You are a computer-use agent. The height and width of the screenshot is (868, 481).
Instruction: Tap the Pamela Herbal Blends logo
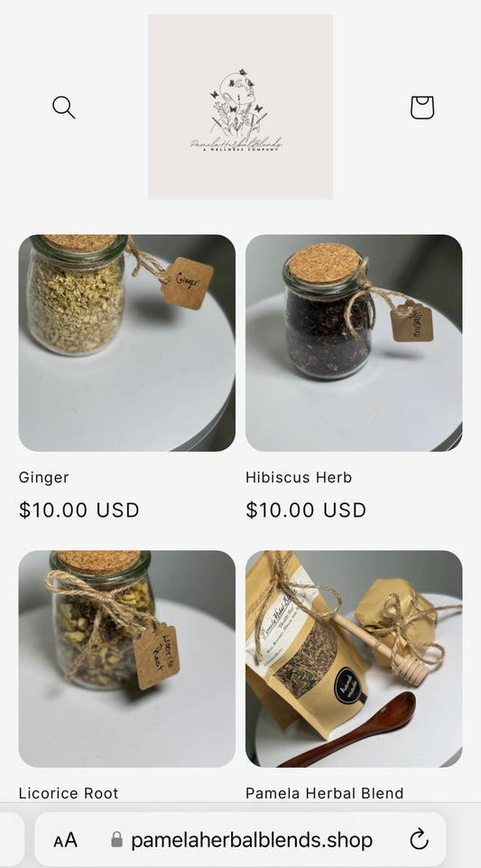240,107
